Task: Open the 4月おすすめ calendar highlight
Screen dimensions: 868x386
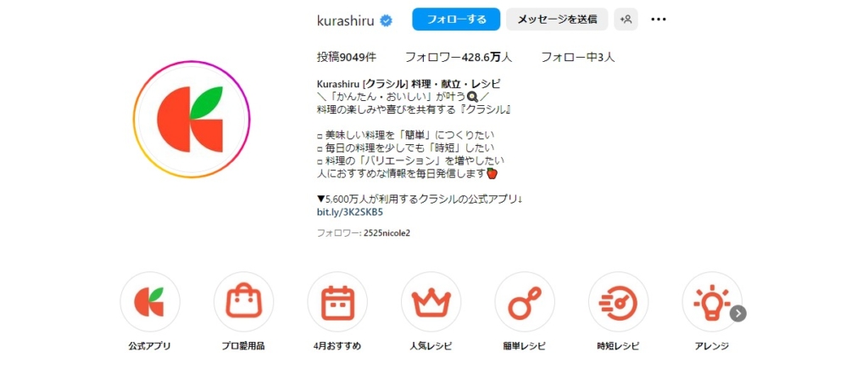Action: pos(337,302)
